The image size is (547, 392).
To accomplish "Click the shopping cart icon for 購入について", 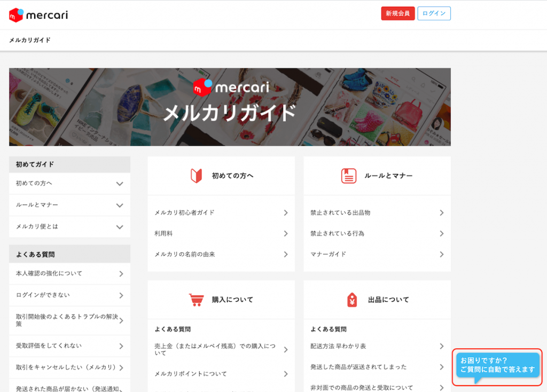I will pos(197,300).
